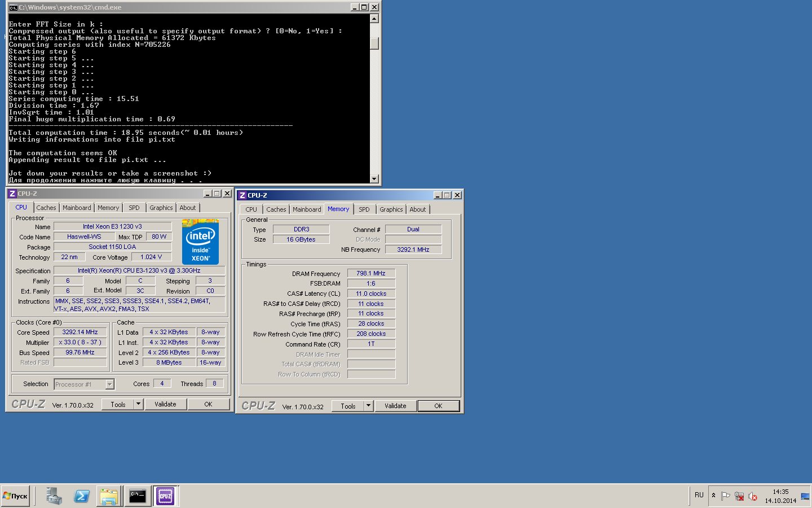Viewport: 812px width, 508px height.
Task: Open Mainboard tab in left CPU-Z window
Action: (x=77, y=208)
